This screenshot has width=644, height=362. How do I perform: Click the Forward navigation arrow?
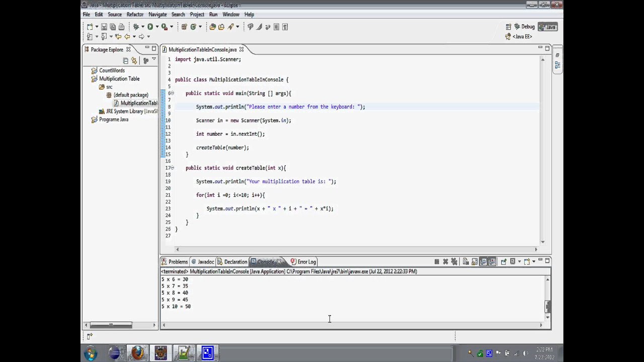tap(141, 37)
